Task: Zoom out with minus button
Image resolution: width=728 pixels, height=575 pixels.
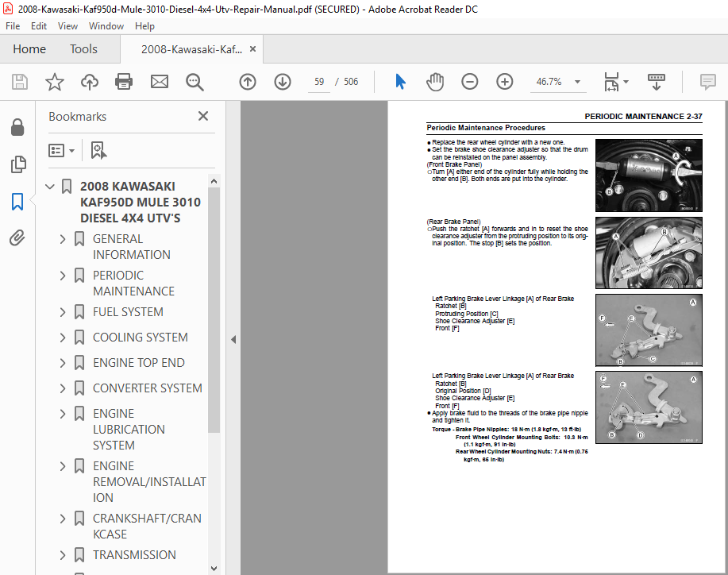Action: coord(469,83)
